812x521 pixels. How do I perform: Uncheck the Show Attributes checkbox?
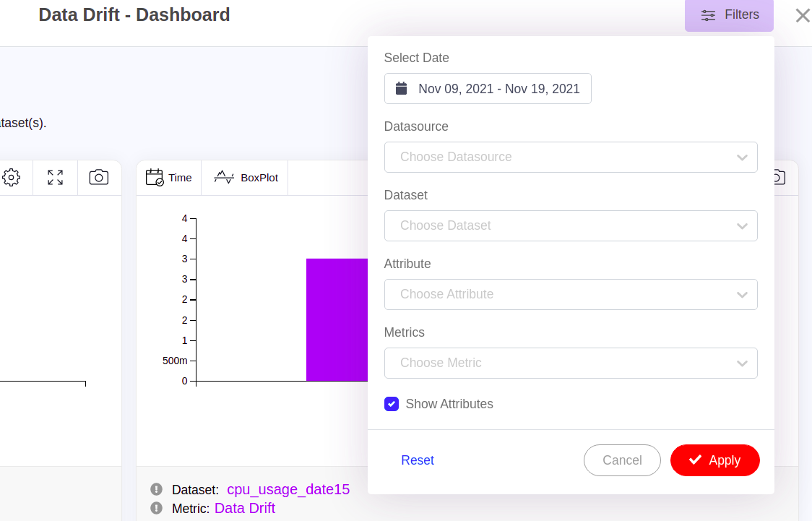coord(392,404)
